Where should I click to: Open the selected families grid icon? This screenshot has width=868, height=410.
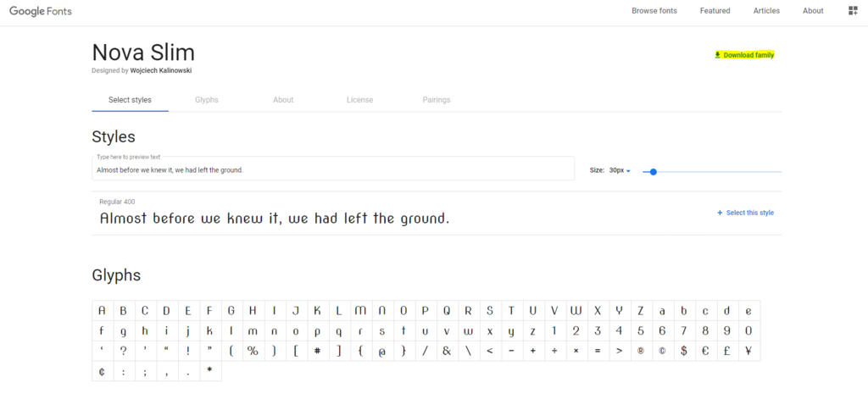coord(853,10)
